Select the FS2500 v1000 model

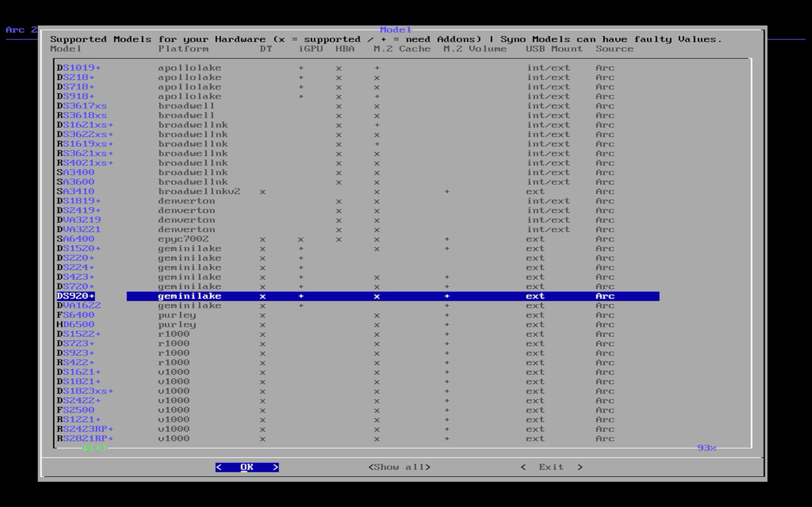pyautogui.click(x=76, y=410)
